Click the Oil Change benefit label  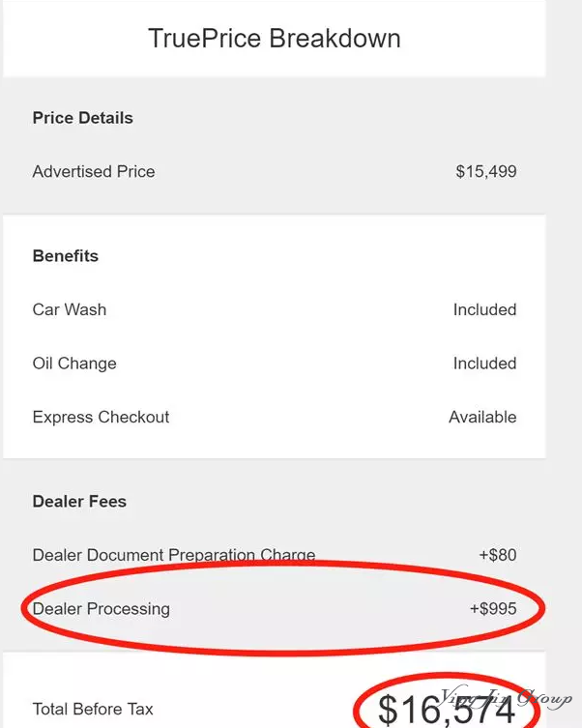(x=74, y=364)
